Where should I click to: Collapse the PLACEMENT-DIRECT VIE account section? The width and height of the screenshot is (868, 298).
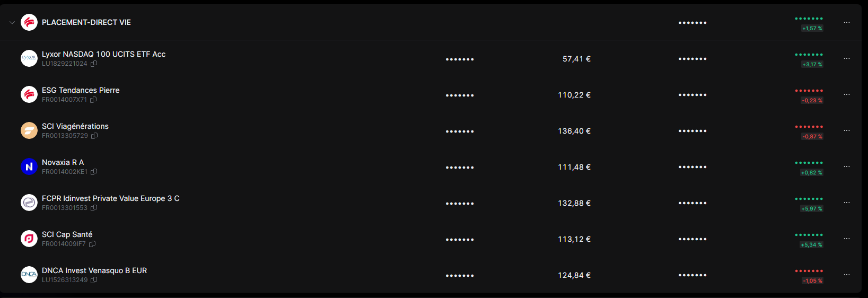pyautogui.click(x=12, y=23)
